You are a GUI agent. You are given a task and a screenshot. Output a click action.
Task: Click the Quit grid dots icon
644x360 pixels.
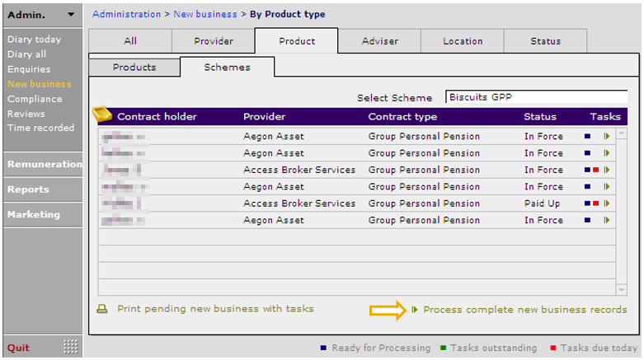71,347
